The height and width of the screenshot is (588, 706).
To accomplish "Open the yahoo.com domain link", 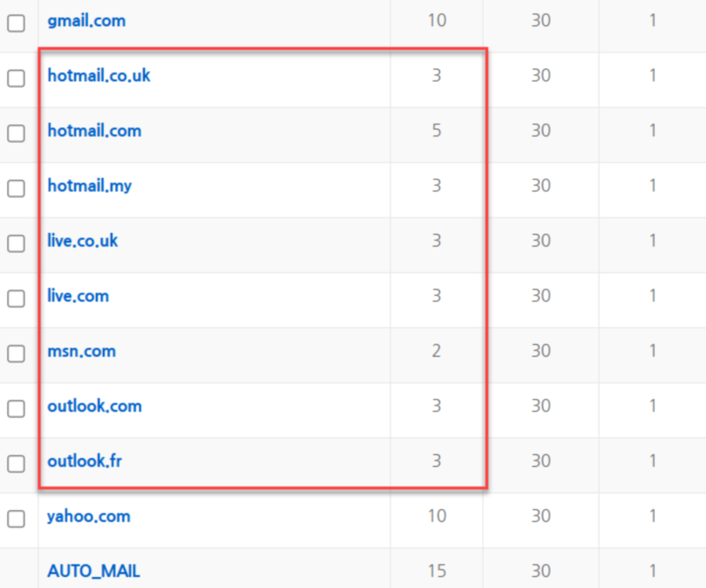I will 89,516.
